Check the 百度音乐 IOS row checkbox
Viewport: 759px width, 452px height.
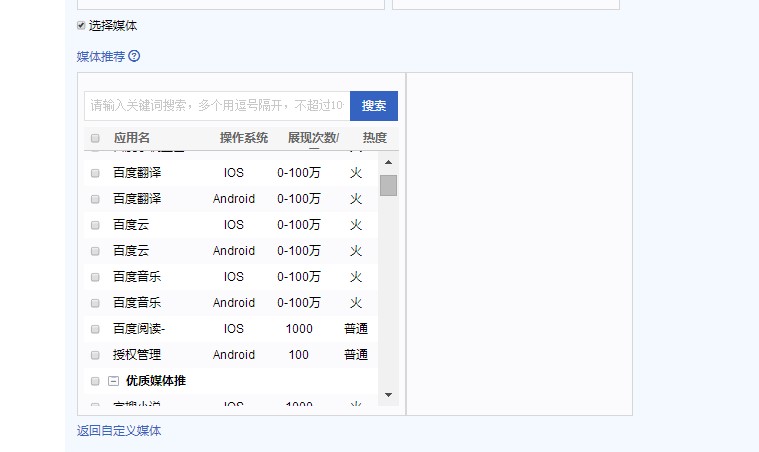95,277
